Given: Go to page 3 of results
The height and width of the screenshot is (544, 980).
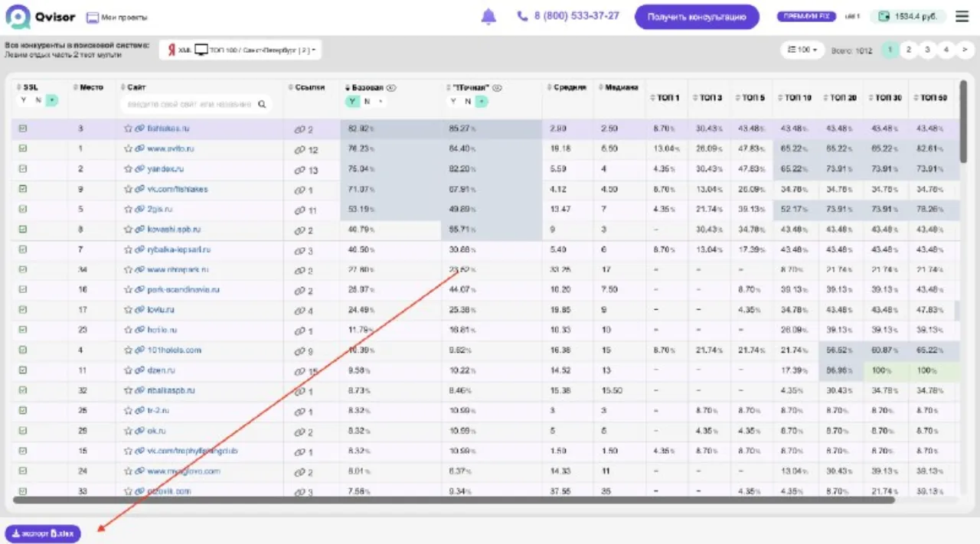Looking at the screenshot, I should (927, 50).
